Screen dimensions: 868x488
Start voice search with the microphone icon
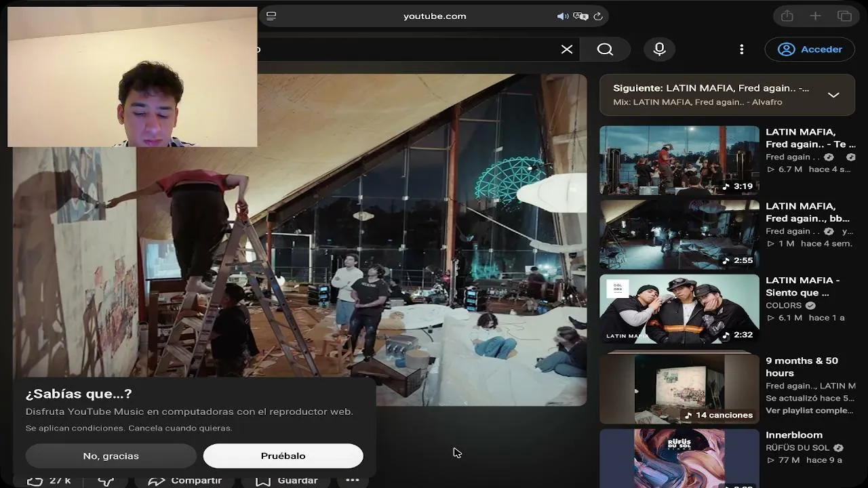(659, 49)
